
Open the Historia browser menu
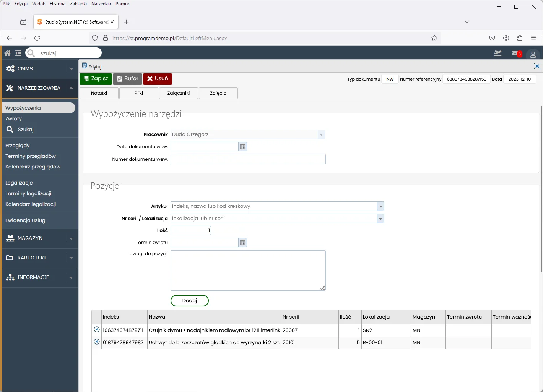[x=57, y=4]
